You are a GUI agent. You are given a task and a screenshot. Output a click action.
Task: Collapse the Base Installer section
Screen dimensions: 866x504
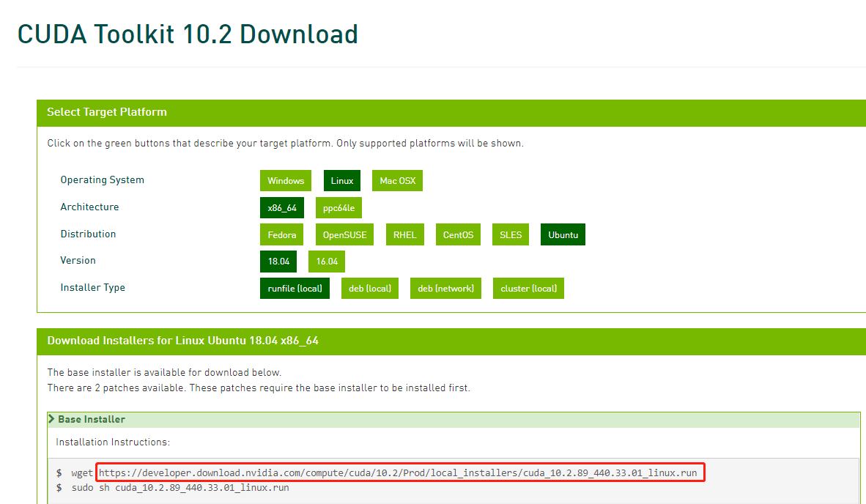click(454, 420)
